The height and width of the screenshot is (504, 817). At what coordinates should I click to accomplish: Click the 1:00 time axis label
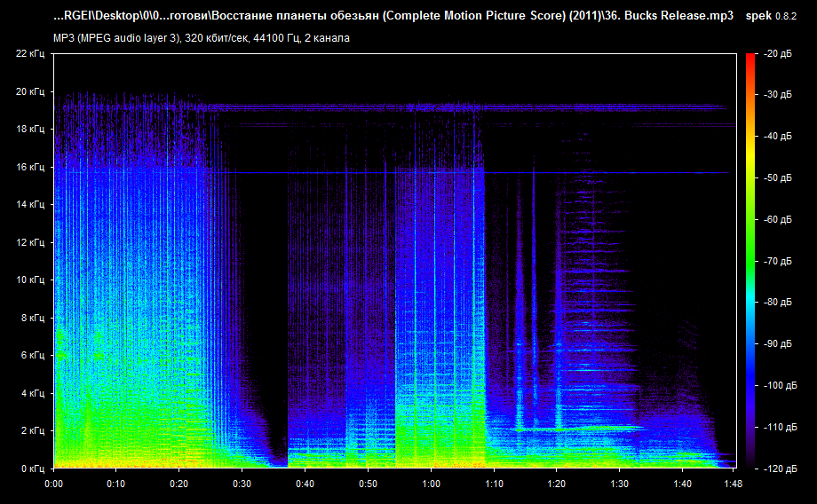[x=431, y=484]
